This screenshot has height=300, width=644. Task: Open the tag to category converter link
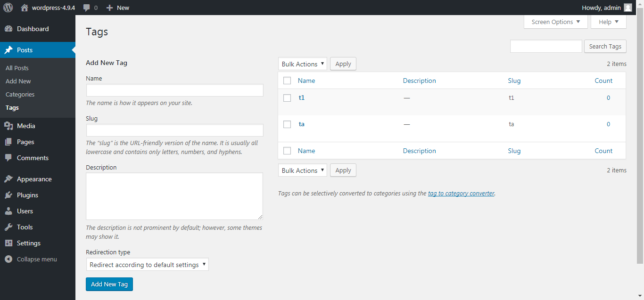coord(461,193)
